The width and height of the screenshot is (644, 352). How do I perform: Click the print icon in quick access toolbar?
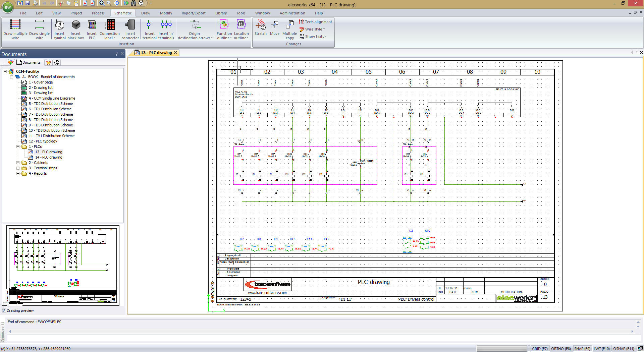[x=35, y=3]
